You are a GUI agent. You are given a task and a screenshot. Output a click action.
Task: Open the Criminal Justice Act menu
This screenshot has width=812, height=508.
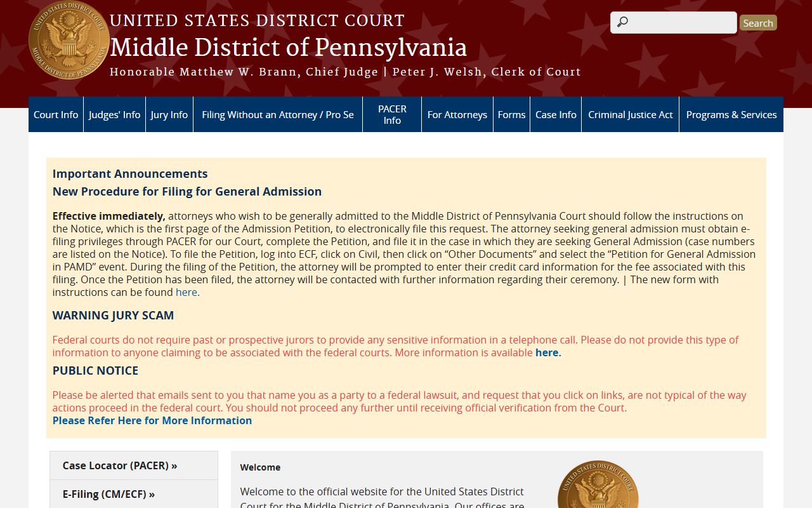[631, 114]
